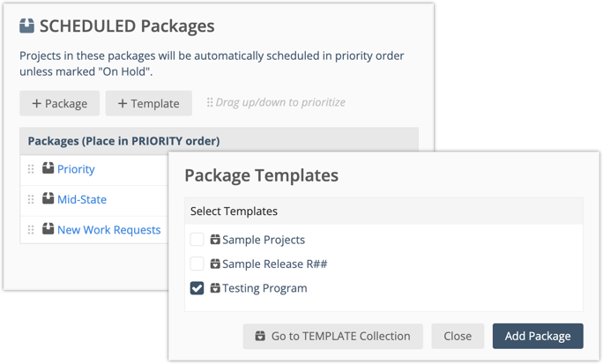Click the template icon next to Sample Release R##
603x364 pixels.
pos(215,264)
